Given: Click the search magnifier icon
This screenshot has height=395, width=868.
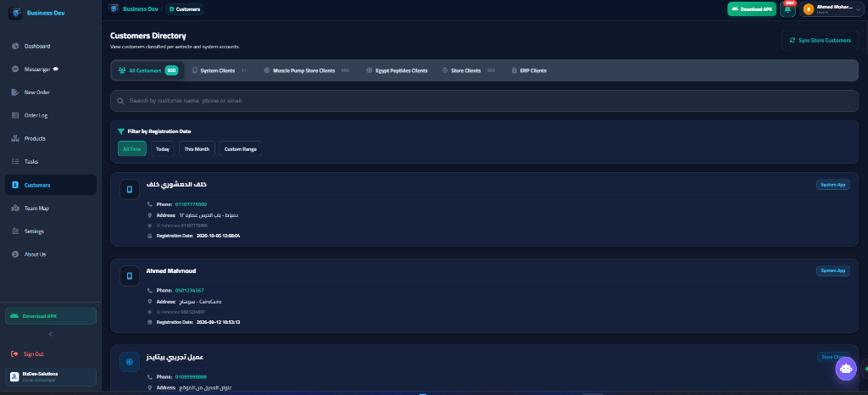Looking at the screenshot, I should pyautogui.click(x=120, y=101).
